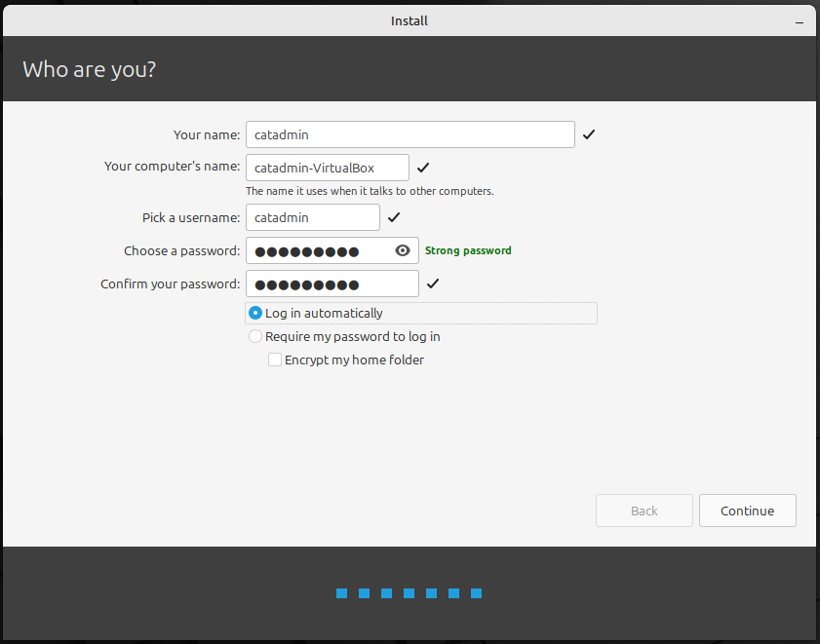Focus the Choose a password field
820x644 pixels.
coord(317,251)
